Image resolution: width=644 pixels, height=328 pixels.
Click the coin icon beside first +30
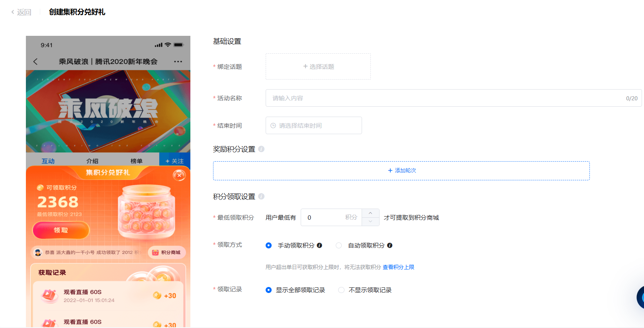157,295
